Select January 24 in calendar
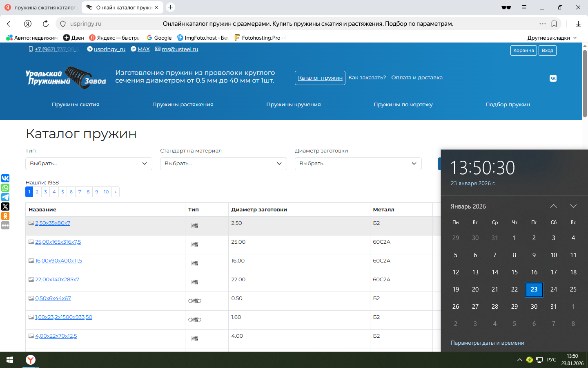Viewport: 588px width, 368px height. tap(554, 289)
